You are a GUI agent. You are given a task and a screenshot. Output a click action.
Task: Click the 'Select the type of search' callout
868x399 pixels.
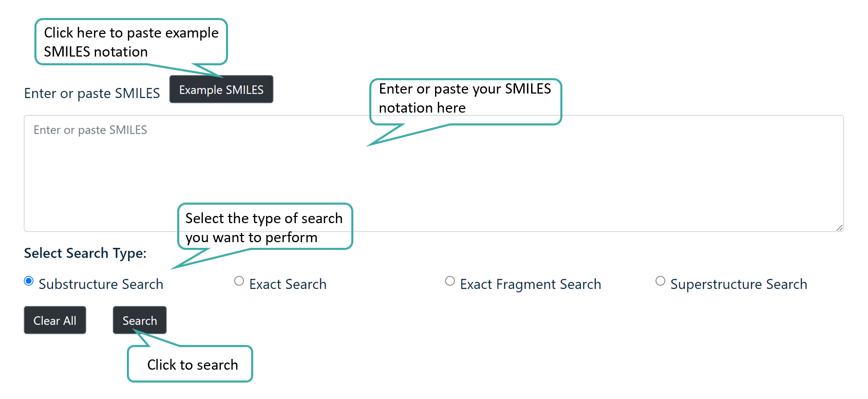(265, 227)
